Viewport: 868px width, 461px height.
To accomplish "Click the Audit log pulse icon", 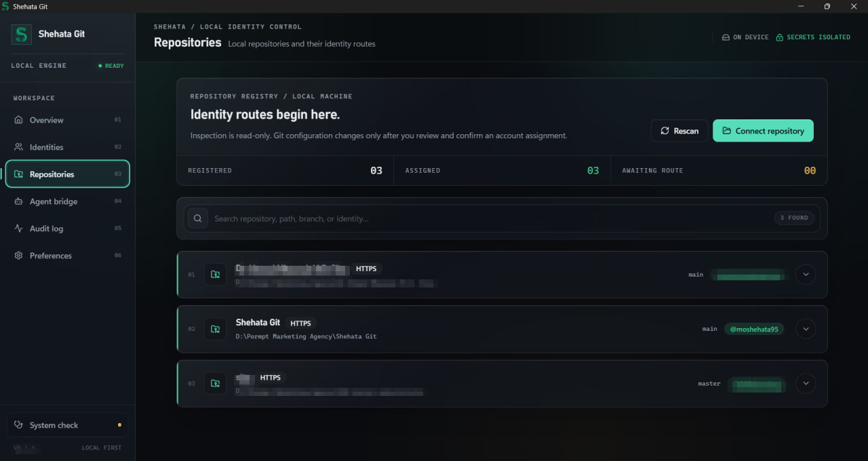I will pos(18,228).
